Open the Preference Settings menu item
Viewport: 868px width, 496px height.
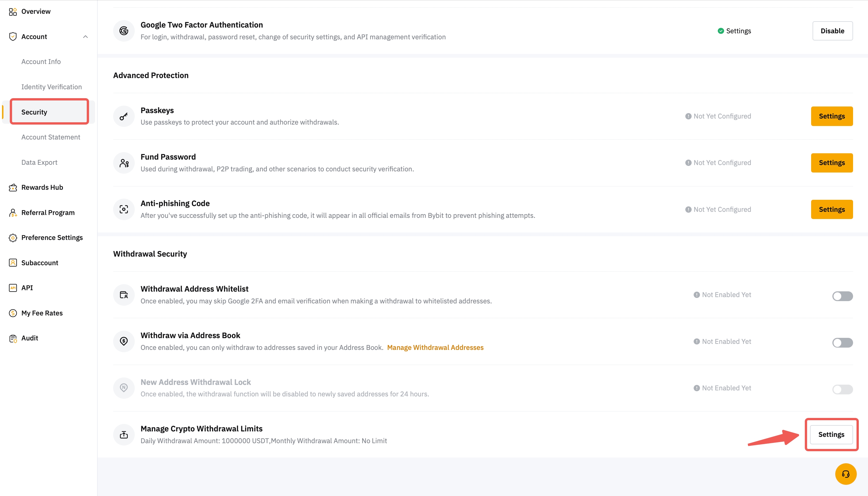click(52, 238)
